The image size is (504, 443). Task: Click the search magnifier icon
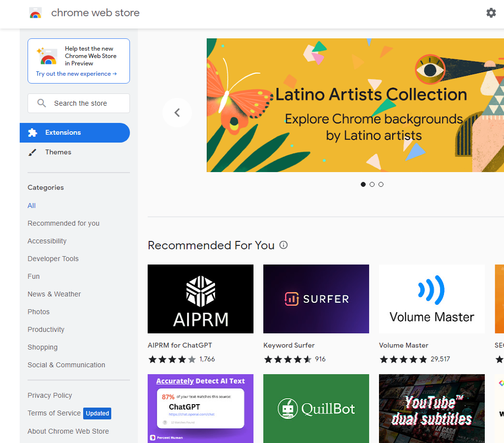tap(41, 103)
